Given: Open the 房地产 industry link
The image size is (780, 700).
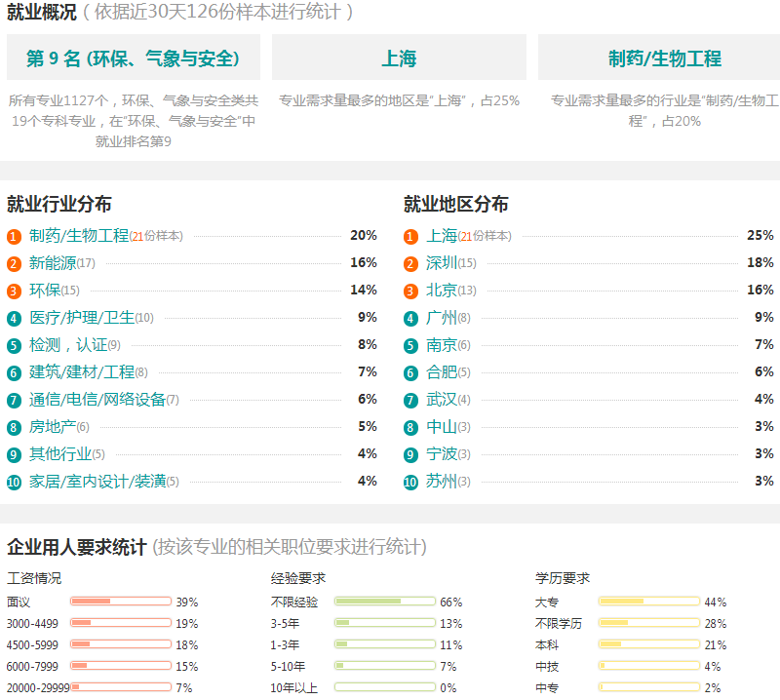Looking at the screenshot, I should 53,427.
